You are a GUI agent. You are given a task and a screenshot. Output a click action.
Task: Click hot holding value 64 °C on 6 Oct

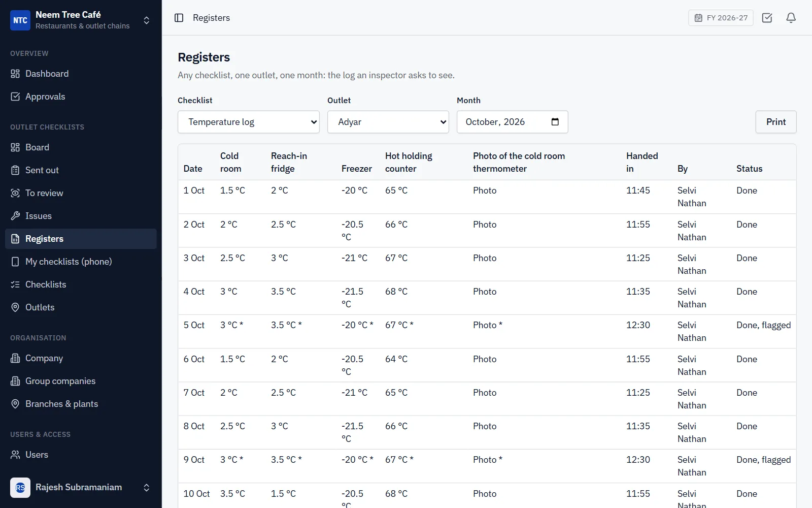(x=396, y=359)
